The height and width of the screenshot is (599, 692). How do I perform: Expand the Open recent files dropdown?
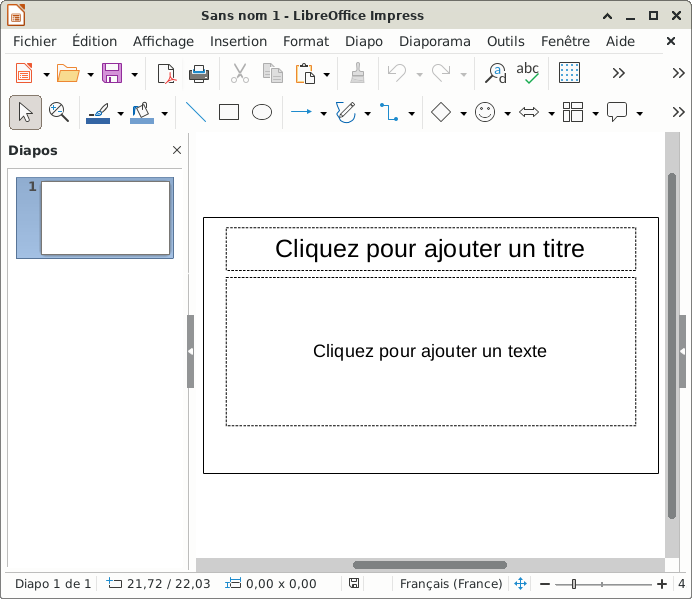click(90, 75)
